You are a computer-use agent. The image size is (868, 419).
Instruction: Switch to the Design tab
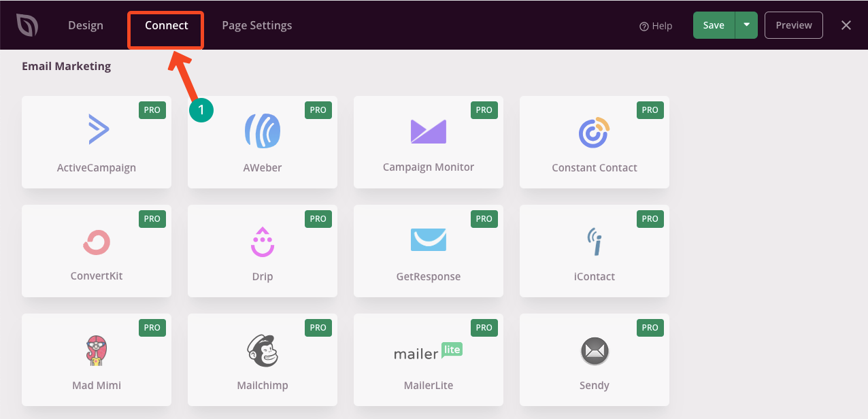click(86, 25)
